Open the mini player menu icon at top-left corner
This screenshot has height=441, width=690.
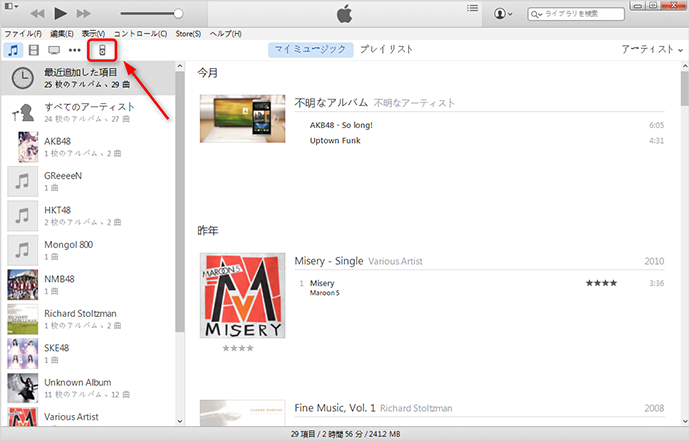(11, 6)
